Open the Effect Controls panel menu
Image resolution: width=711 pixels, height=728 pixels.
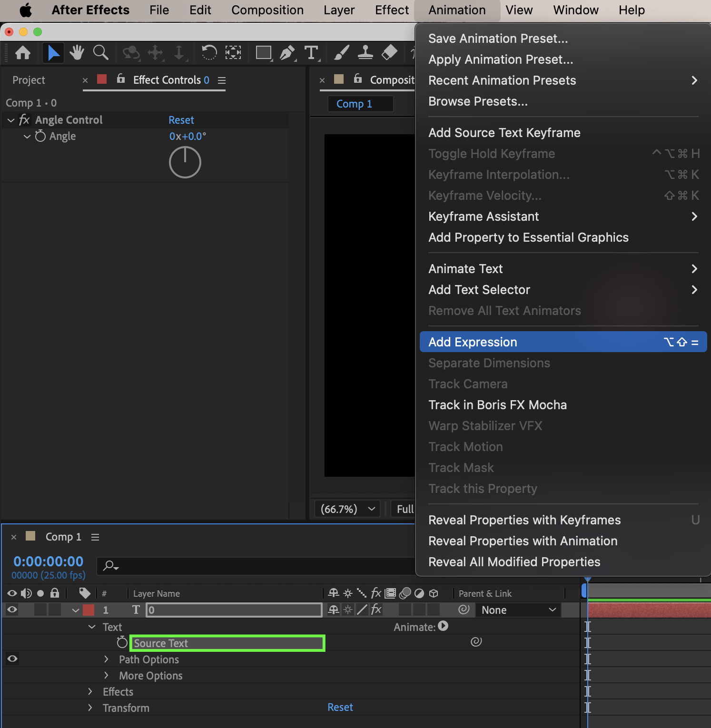click(x=222, y=80)
